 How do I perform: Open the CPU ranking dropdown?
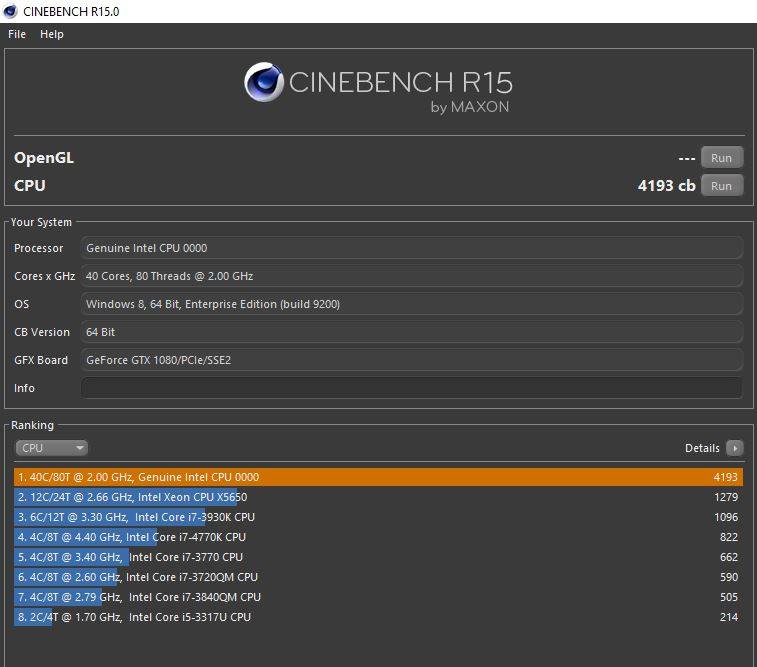pyautogui.click(x=51, y=448)
